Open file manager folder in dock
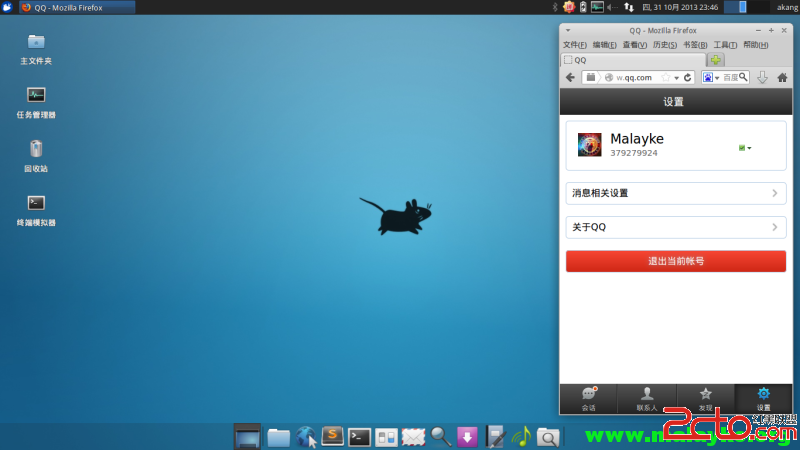 tap(279, 438)
